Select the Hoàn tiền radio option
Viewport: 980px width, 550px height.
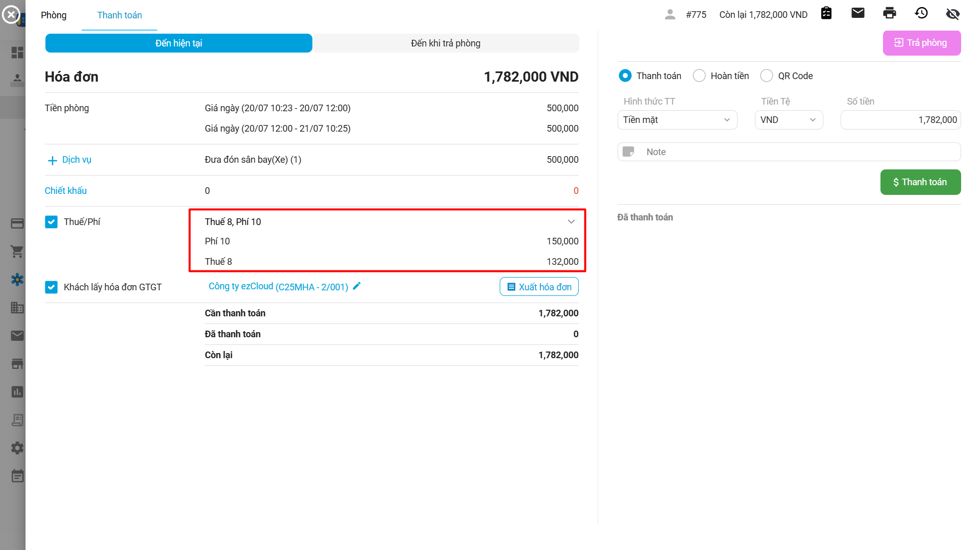pyautogui.click(x=699, y=76)
